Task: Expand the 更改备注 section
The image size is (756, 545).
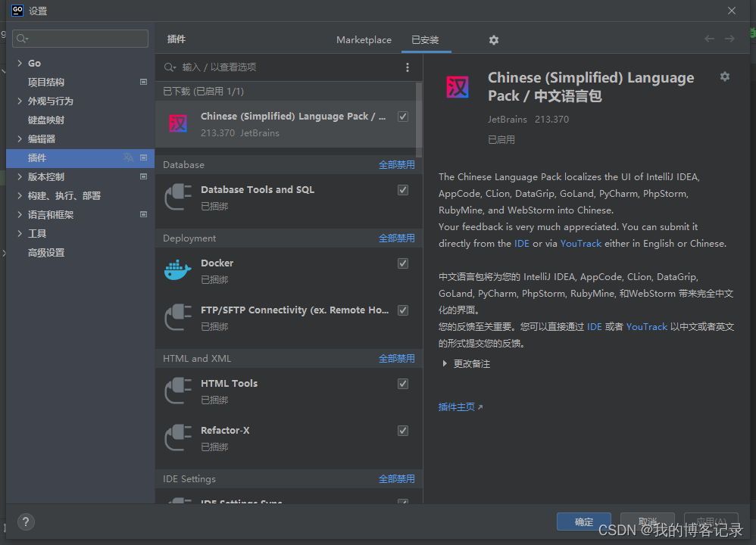Action: 445,364
